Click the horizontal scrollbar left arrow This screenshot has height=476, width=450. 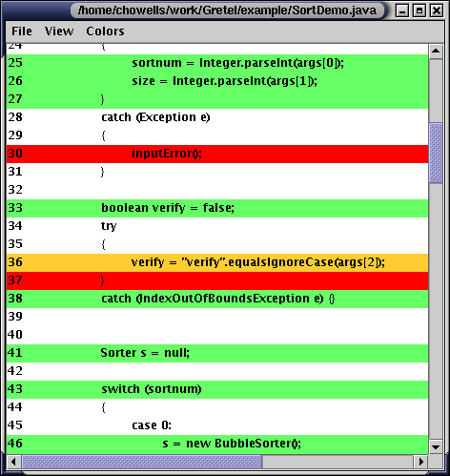coord(13,462)
